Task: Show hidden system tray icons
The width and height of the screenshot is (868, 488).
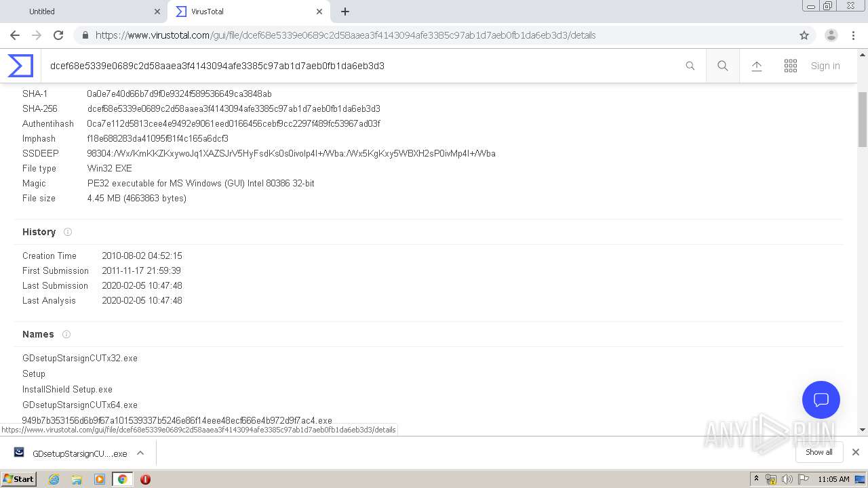Action: click(756, 479)
